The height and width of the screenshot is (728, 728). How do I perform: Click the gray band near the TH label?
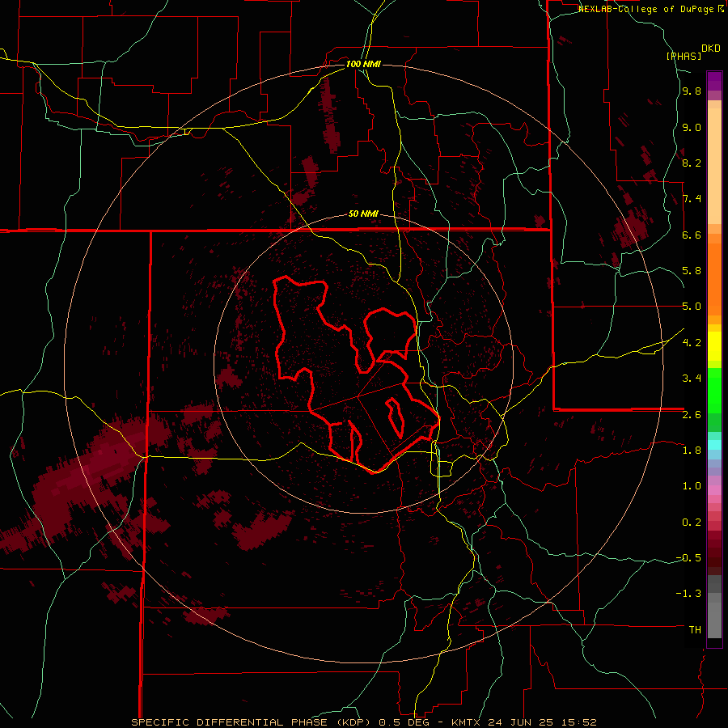tap(714, 622)
